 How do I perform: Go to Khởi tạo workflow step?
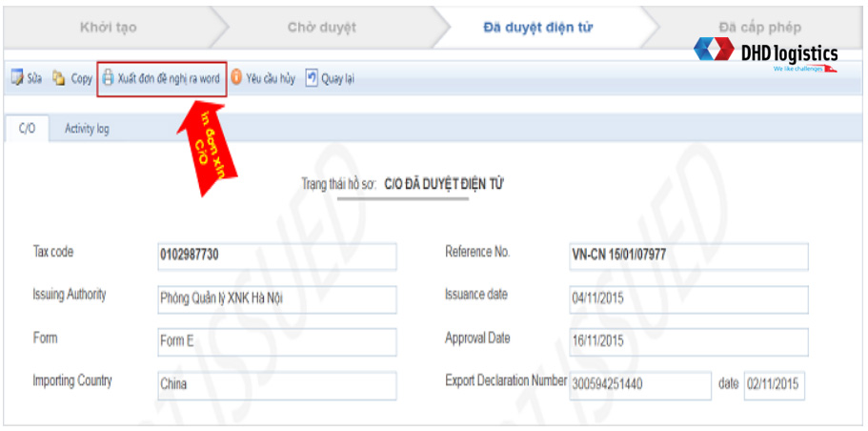108,28
